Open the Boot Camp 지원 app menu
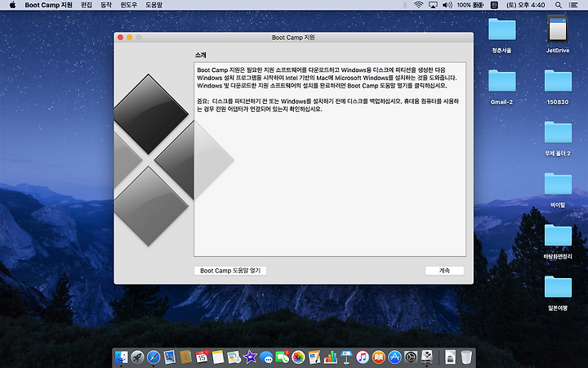 point(48,5)
